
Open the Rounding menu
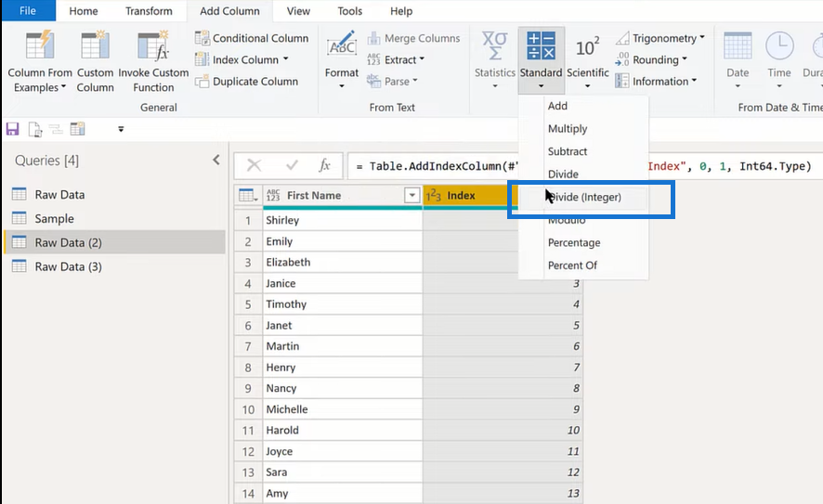point(651,59)
